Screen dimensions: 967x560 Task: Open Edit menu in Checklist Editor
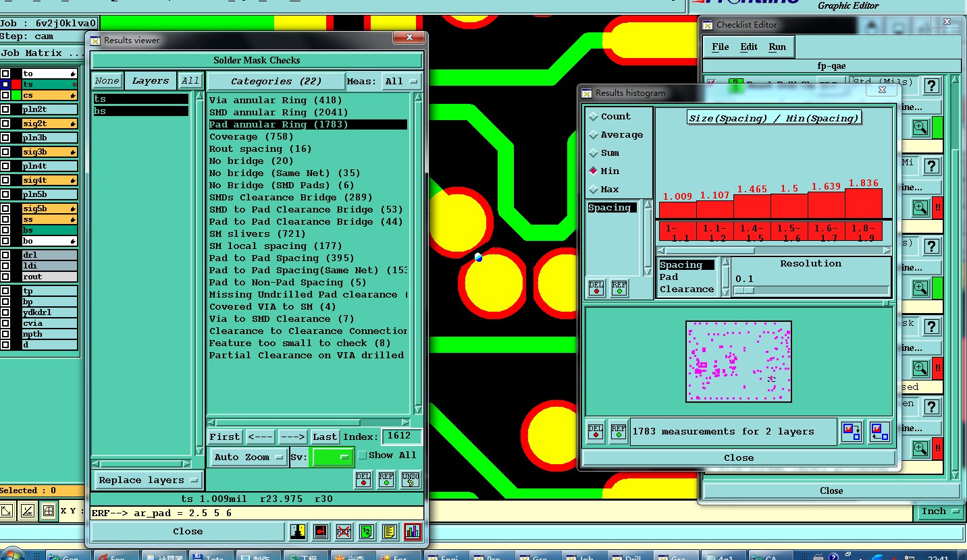coord(749,47)
